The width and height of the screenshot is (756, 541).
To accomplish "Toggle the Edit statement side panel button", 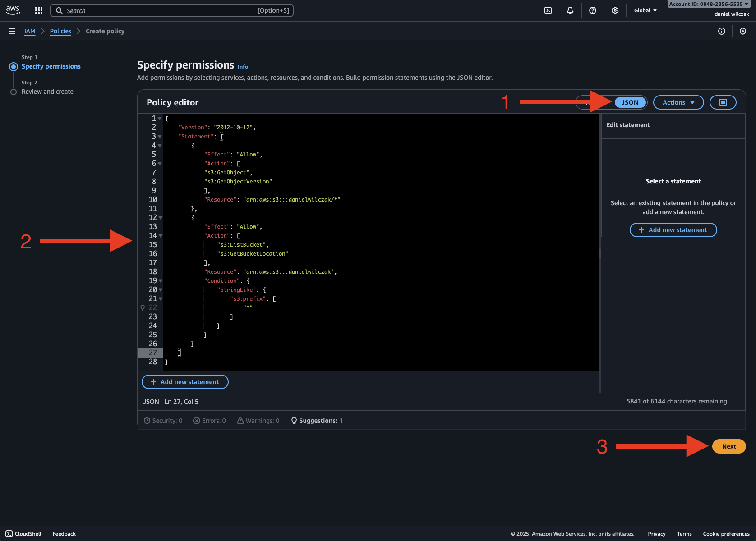I will coord(723,102).
